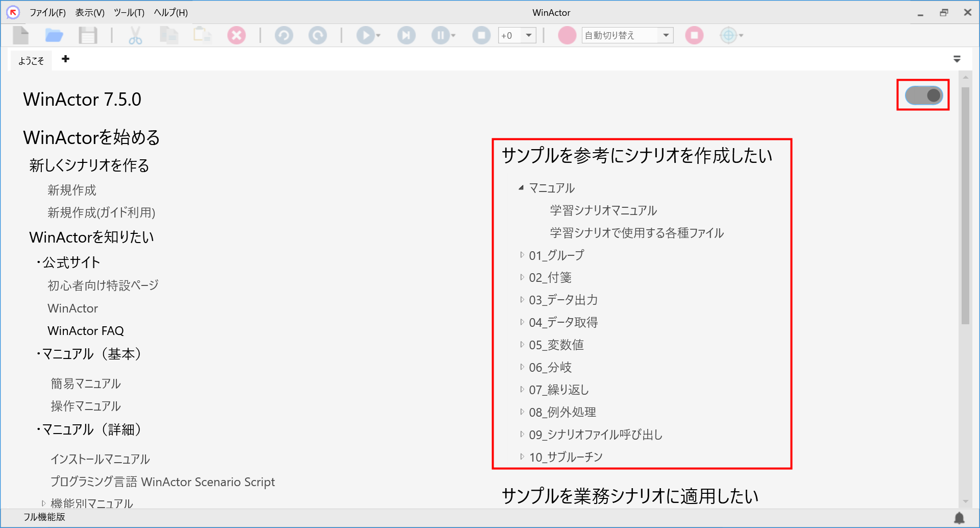Click the scrollbar up arrow

point(965,77)
